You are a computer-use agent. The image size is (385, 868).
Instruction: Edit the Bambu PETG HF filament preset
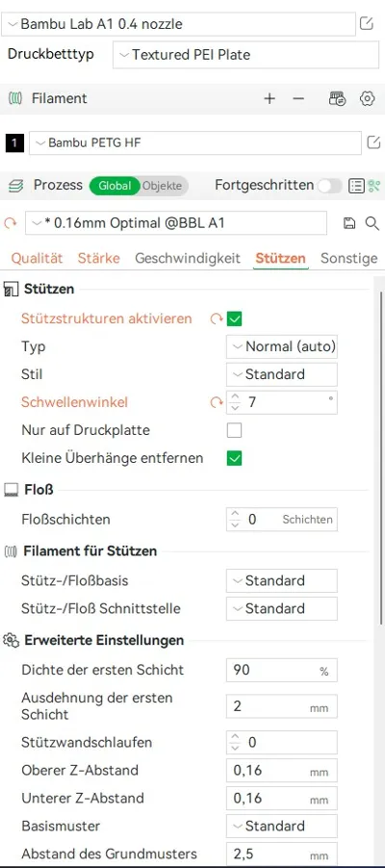coord(373,142)
